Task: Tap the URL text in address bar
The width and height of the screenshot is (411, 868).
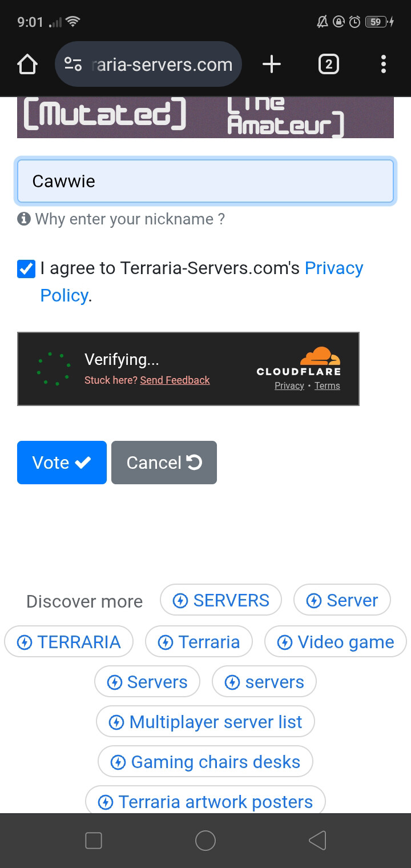Action: [x=162, y=65]
